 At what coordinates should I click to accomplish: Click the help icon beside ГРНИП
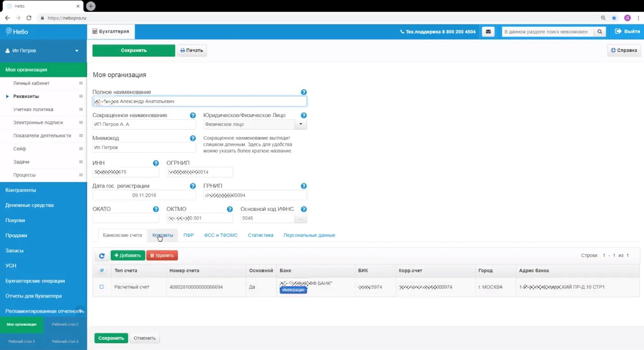(x=304, y=186)
